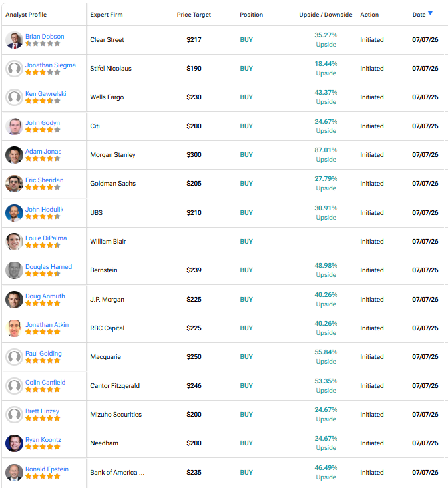The width and height of the screenshot is (448, 488).
Task: Sort by the Upside / Downside column header
Action: click(326, 15)
